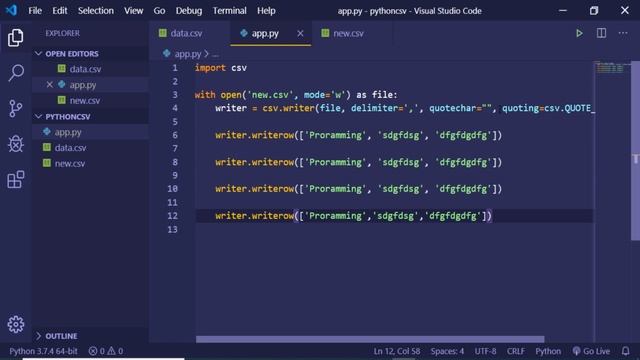Open the Go menu
This screenshot has width=640, height=360.
coord(159,11)
